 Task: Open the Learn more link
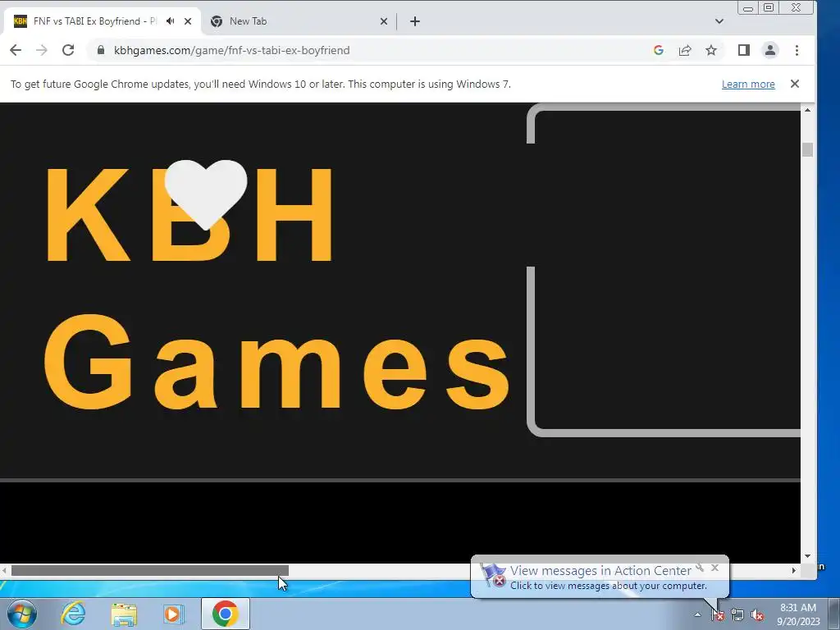748,84
